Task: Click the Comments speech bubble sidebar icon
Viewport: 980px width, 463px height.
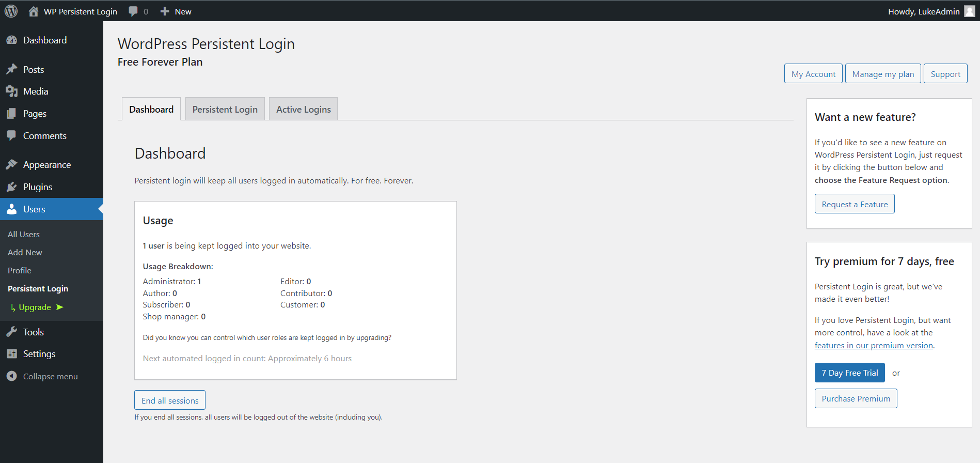Action: pos(11,136)
